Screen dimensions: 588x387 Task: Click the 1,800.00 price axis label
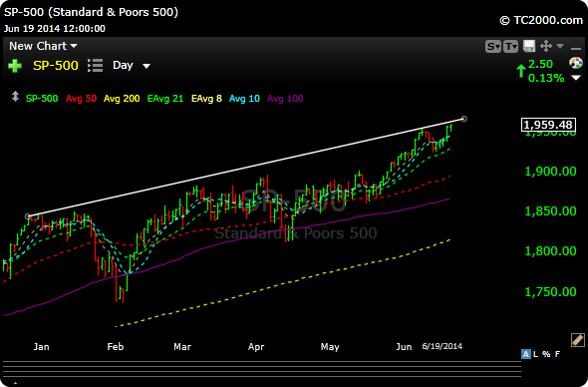tap(550, 251)
